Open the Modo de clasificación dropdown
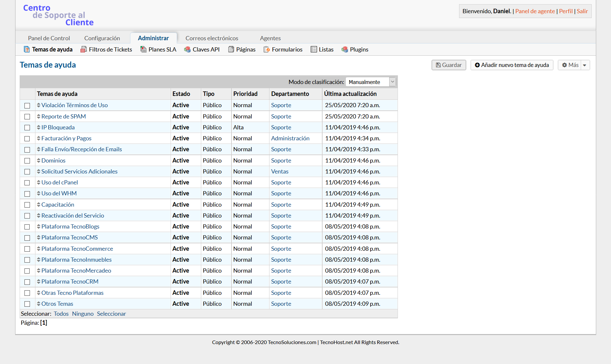Viewport: 611px width, 364px height. tap(371, 82)
